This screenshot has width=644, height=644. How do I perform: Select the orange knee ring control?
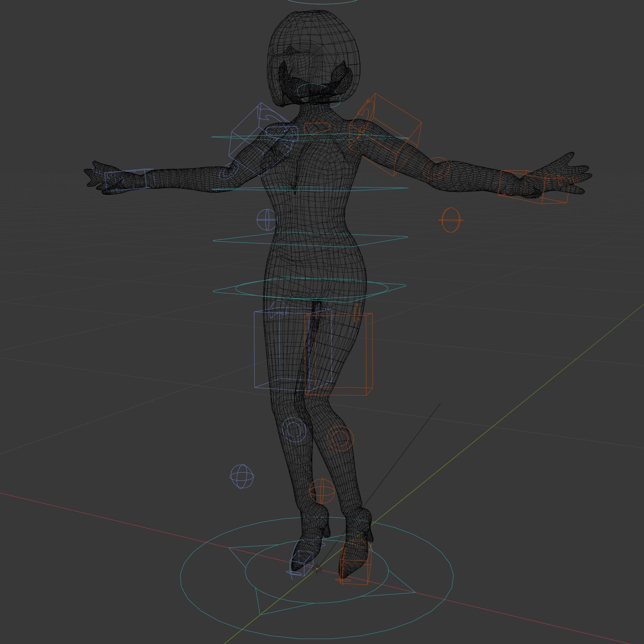coord(340,438)
